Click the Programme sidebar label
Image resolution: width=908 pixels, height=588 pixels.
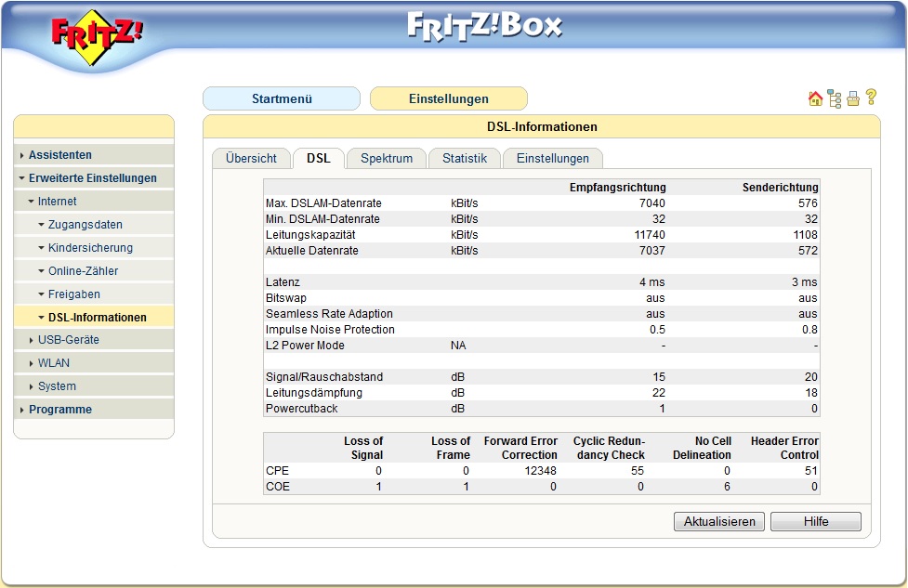(x=60, y=410)
